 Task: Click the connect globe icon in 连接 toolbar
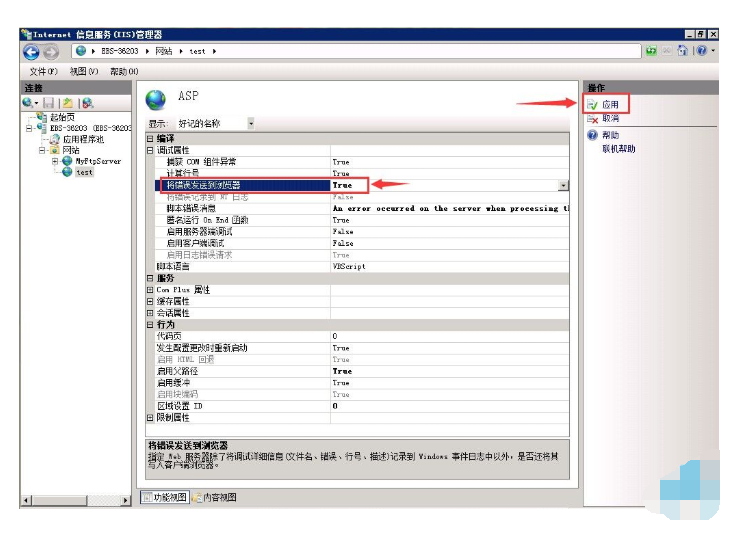click(28, 103)
